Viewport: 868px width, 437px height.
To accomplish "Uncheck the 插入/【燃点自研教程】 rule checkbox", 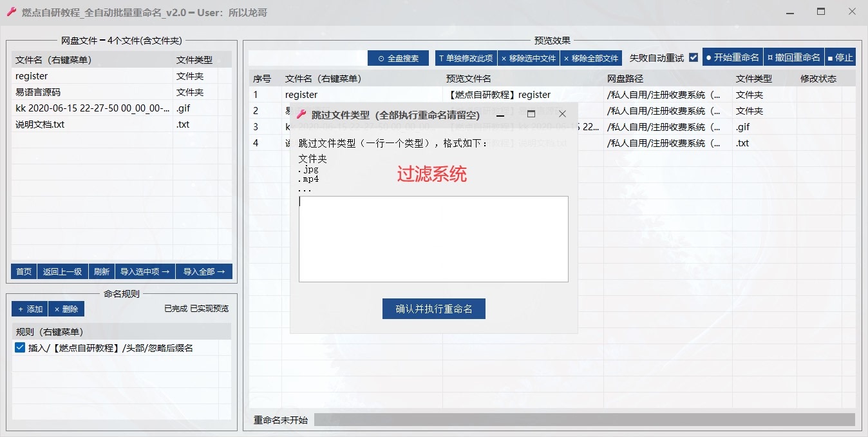I will click(x=20, y=348).
